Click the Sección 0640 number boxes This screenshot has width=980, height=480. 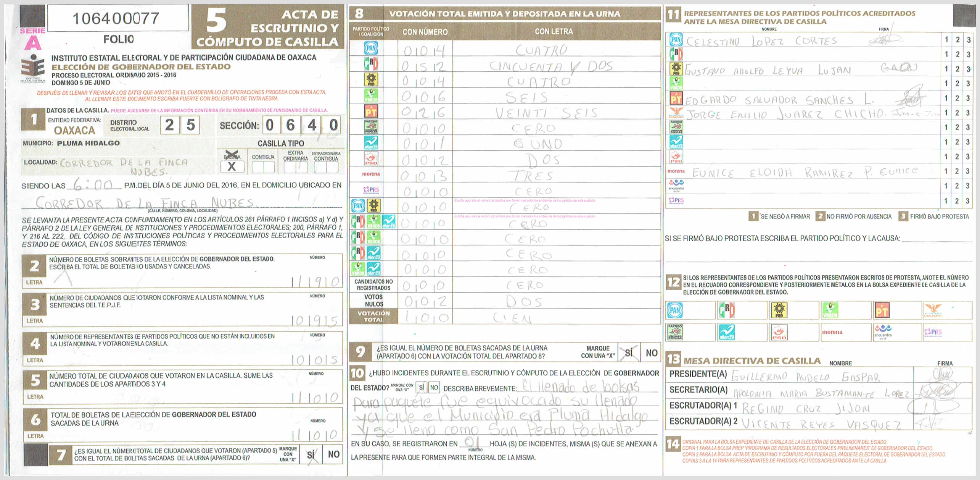[301, 125]
